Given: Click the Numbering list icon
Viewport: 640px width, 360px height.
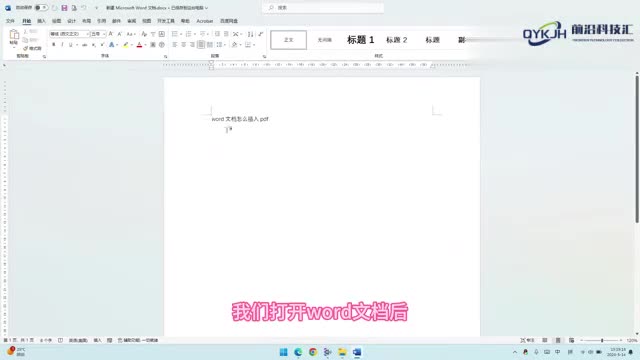Looking at the screenshot, I should point(188,34).
